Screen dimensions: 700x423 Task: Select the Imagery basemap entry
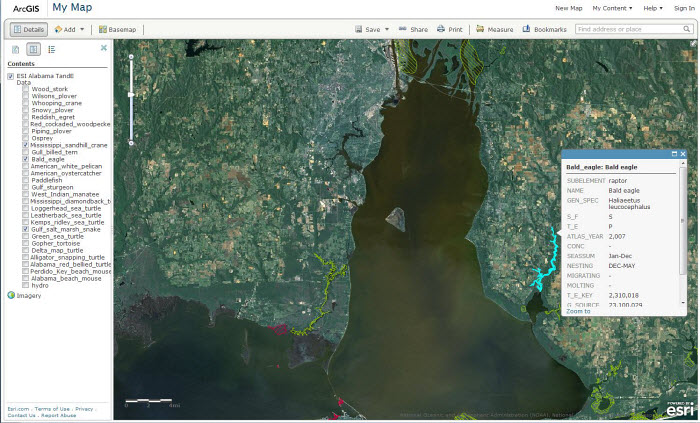pos(29,295)
